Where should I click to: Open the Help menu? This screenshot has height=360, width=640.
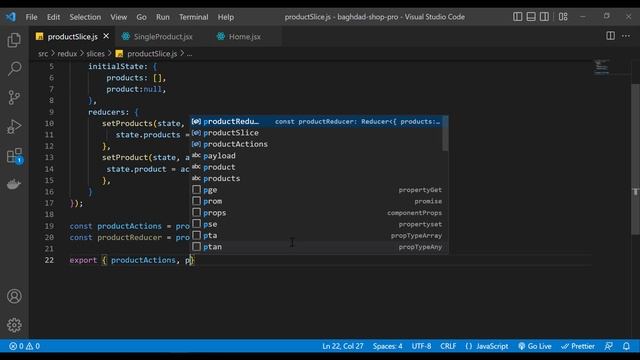tap(225, 17)
